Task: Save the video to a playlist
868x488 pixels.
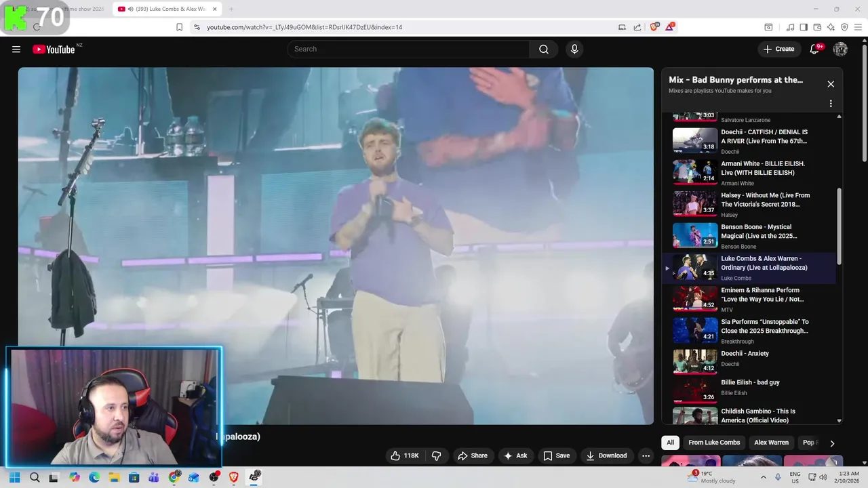Action: pos(557,455)
